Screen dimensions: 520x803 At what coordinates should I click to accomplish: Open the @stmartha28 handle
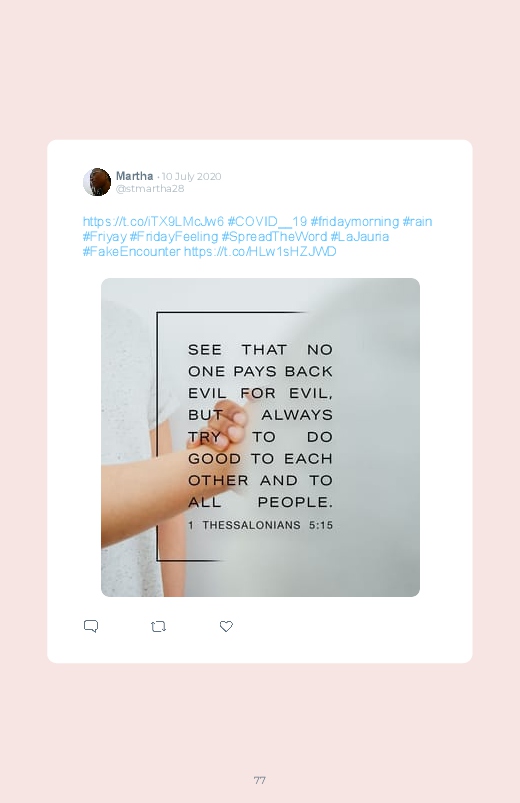pos(150,188)
